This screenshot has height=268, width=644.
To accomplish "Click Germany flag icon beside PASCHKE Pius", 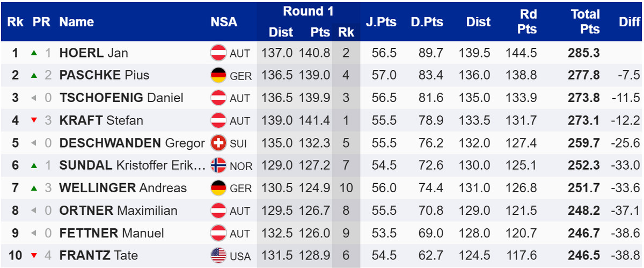I will (218, 76).
